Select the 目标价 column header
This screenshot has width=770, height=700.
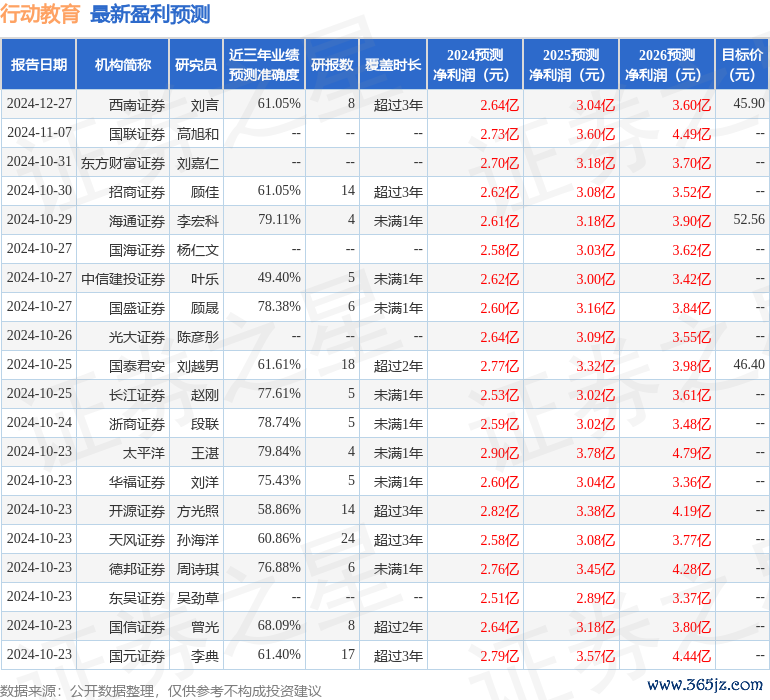point(742,64)
